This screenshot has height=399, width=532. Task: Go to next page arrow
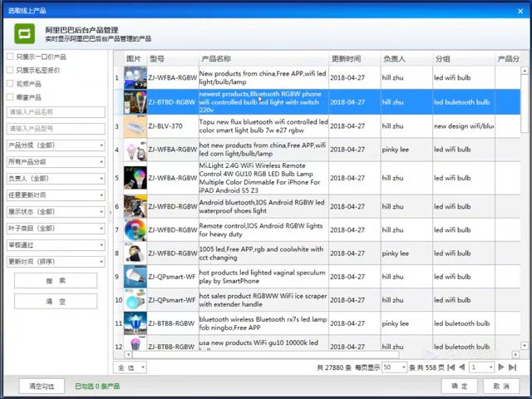point(501,367)
